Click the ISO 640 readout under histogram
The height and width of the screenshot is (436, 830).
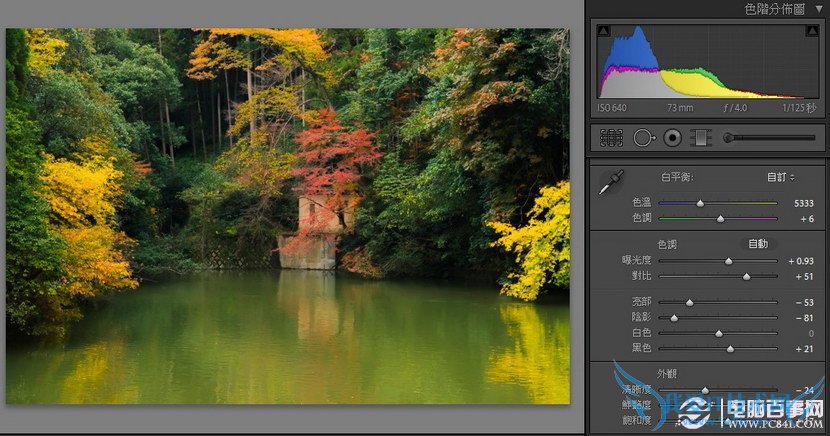pyautogui.click(x=612, y=108)
